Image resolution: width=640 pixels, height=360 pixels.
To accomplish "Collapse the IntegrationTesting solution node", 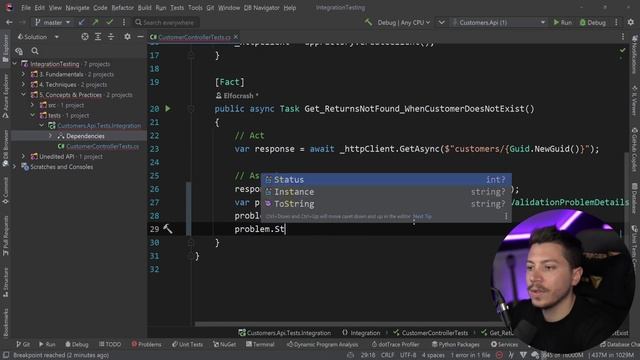I will pos(15,64).
